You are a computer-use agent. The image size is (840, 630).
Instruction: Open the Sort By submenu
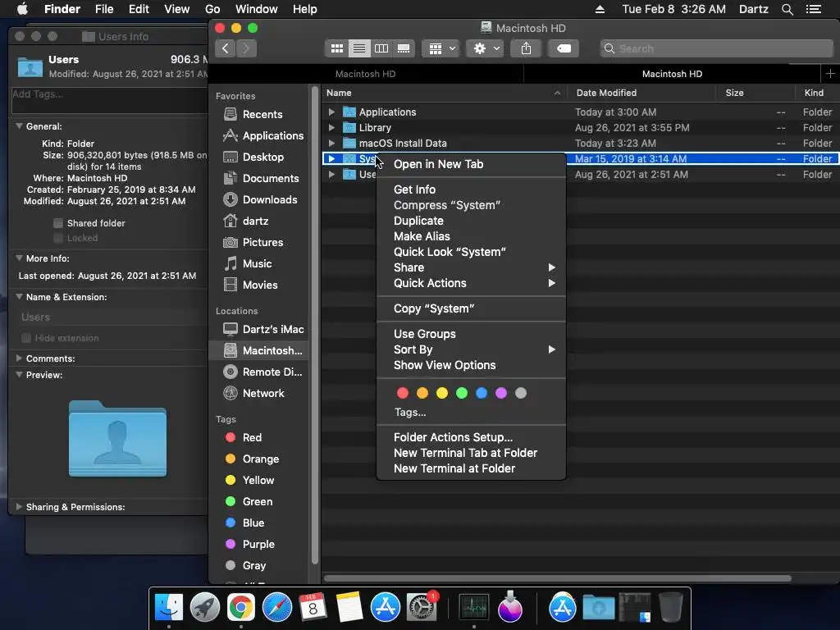tap(471, 349)
